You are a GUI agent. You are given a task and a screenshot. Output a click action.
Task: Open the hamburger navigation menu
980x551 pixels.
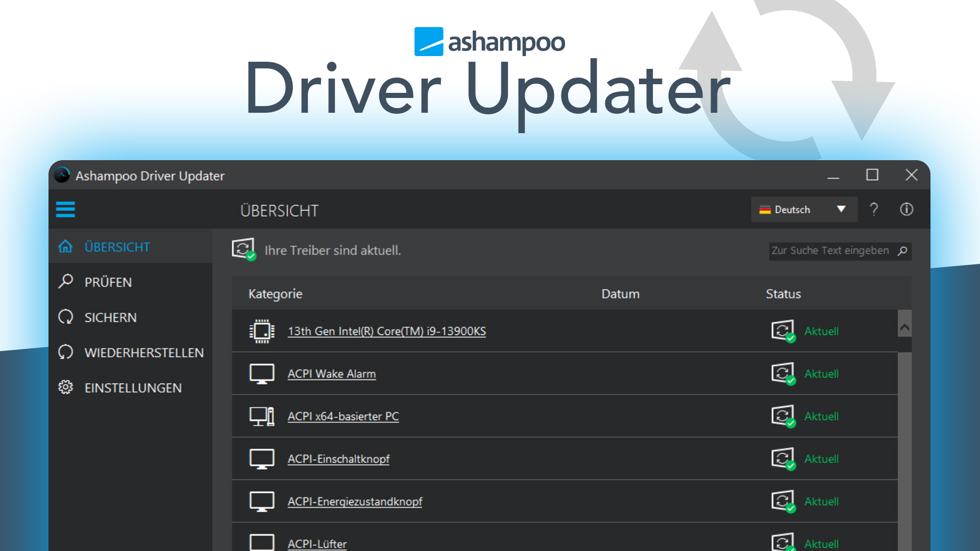click(x=65, y=209)
